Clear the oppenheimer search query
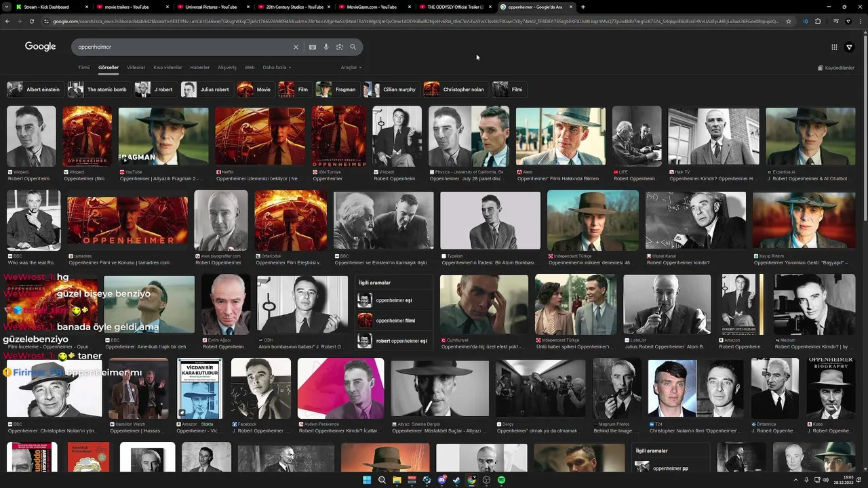 point(296,47)
